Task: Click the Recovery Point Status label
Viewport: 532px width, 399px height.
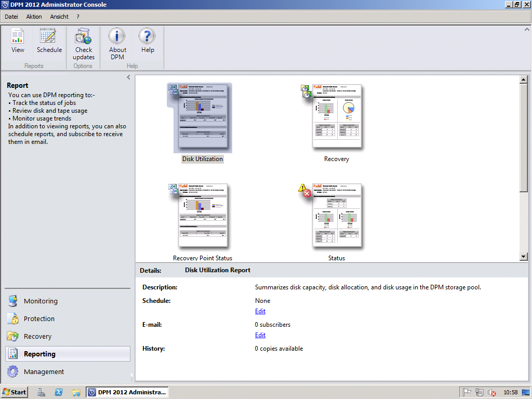Action: (x=203, y=258)
